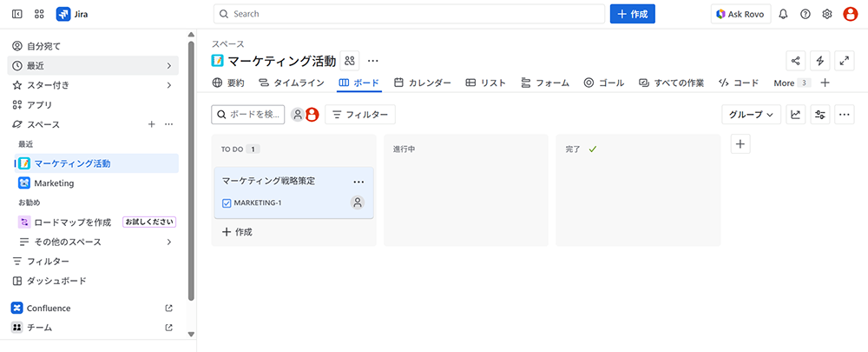Open the グループ dropdown
Viewport: 868px width, 352px height.
751,115
